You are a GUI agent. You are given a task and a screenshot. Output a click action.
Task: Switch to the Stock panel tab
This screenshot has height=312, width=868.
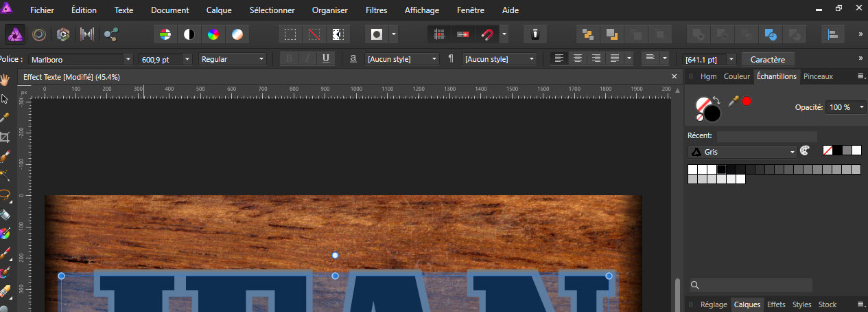click(828, 304)
